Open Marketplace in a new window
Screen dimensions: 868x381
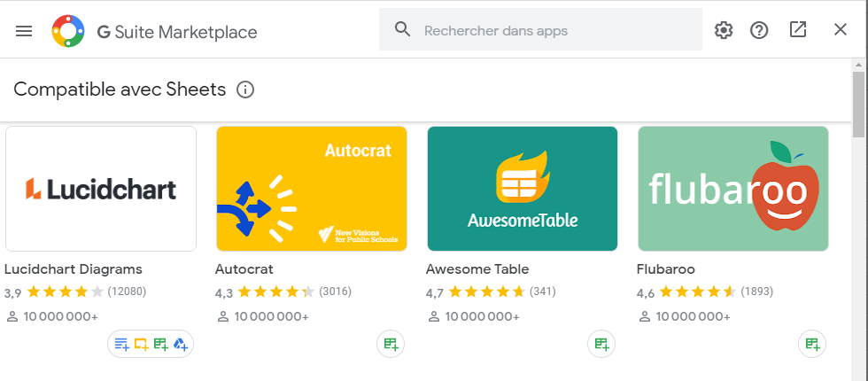pos(798,30)
